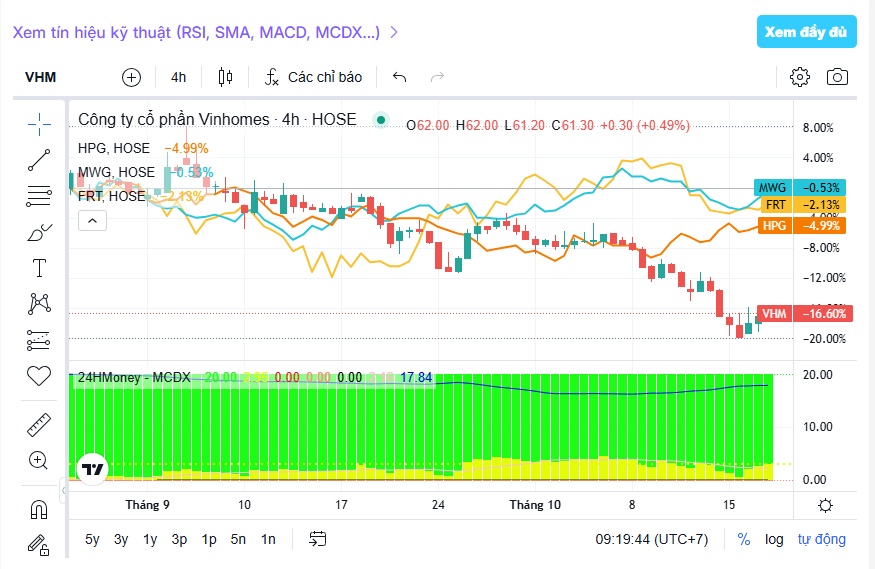The image size is (875, 569).
Task: Click the chevron arrow after technical signals link
Action: [394, 32]
